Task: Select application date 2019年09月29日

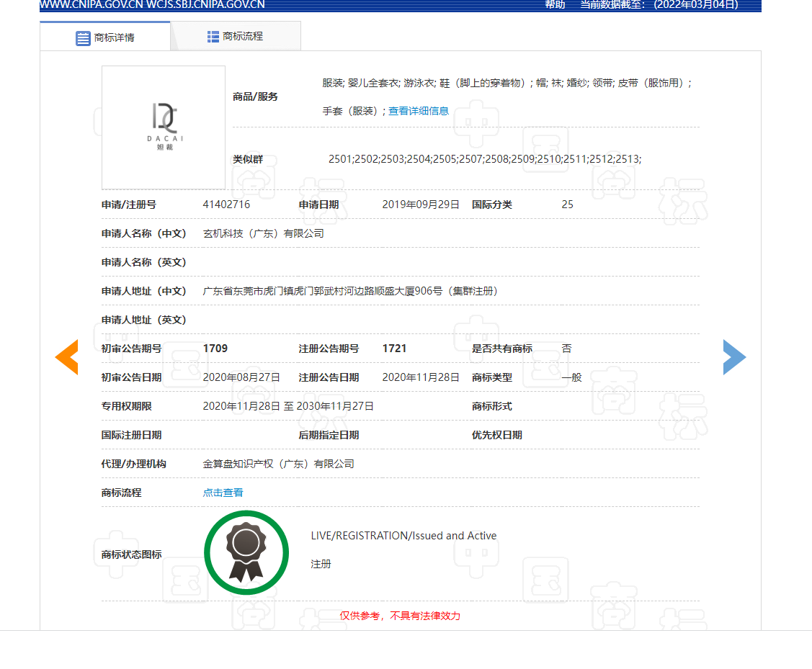Action: 421,205
